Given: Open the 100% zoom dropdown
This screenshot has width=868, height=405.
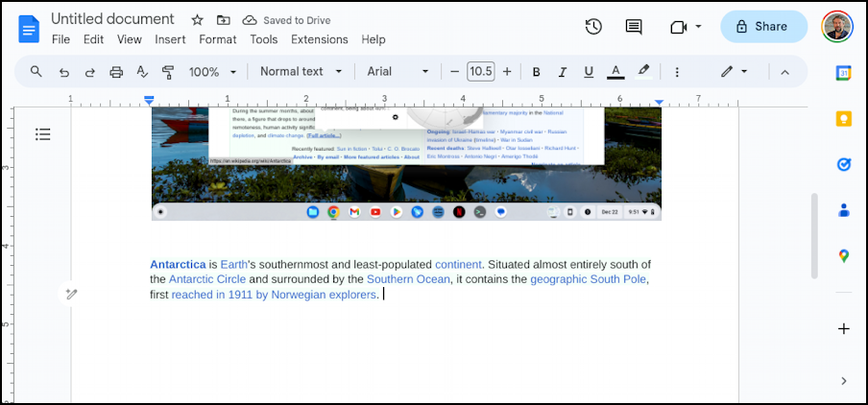Looking at the screenshot, I should (x=212, y=72).
